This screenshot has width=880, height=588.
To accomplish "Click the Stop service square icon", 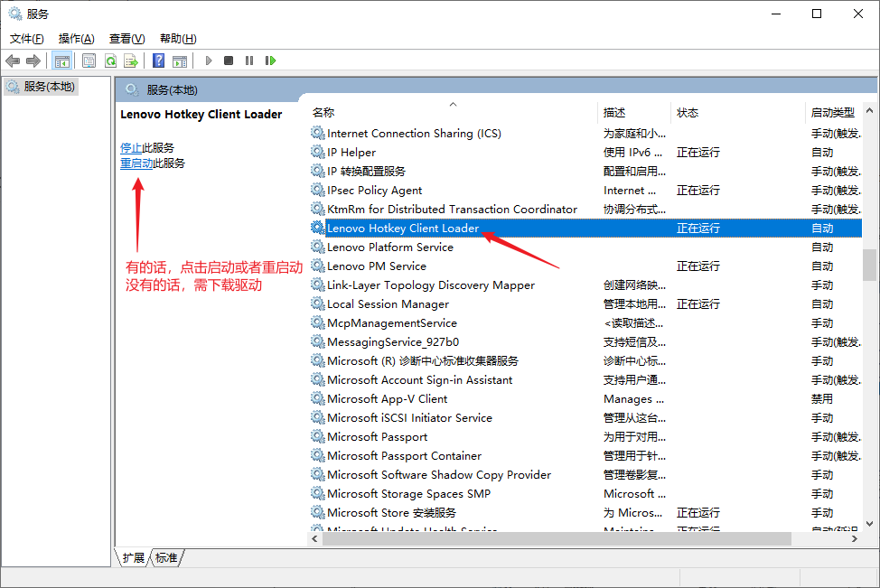I will (229, 61).
